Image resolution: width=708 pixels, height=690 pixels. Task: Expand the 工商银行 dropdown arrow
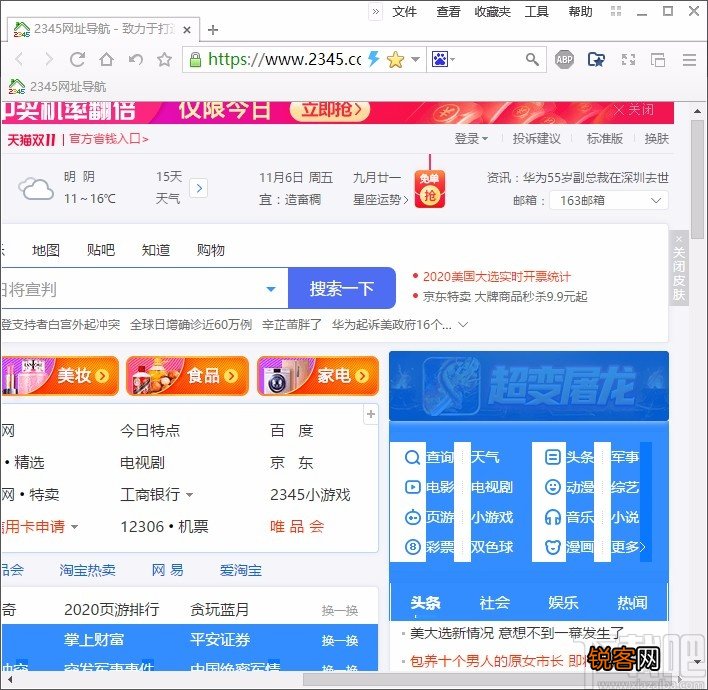point(190,495)
